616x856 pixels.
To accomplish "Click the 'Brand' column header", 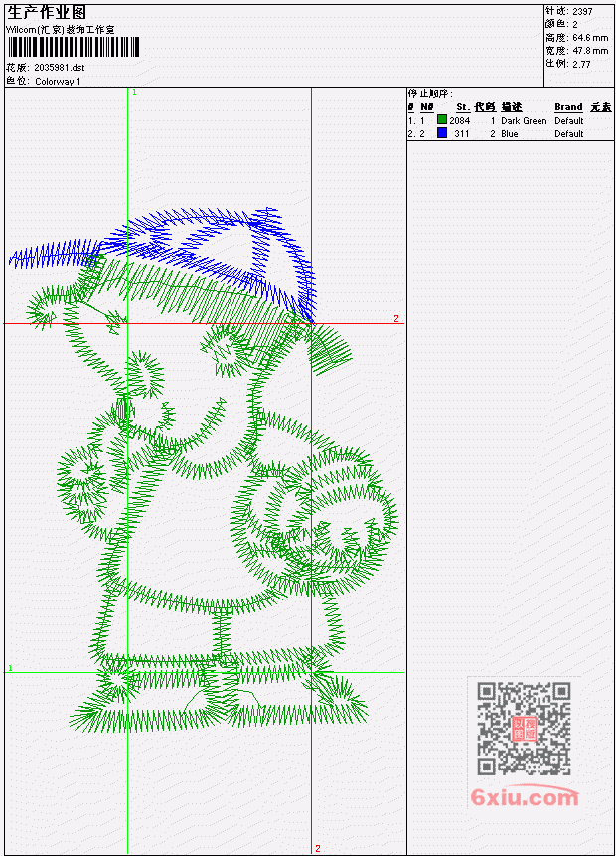I will (568, 107).
